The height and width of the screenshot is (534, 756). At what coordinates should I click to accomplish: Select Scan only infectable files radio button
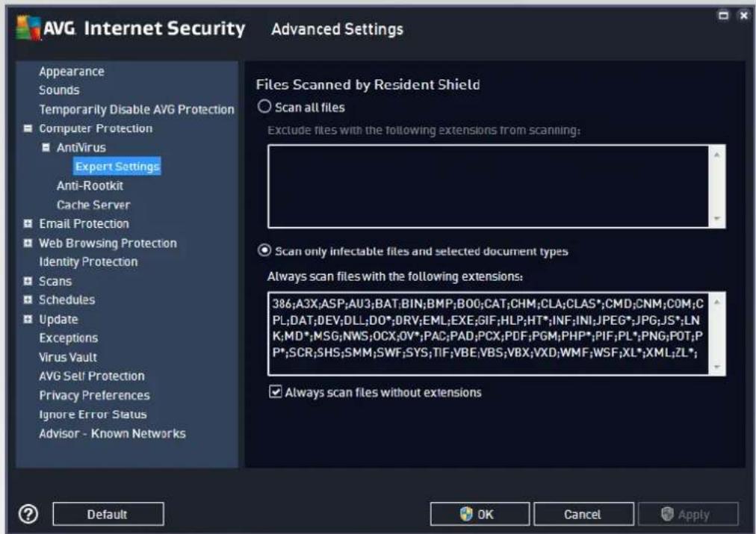[264, 250]
